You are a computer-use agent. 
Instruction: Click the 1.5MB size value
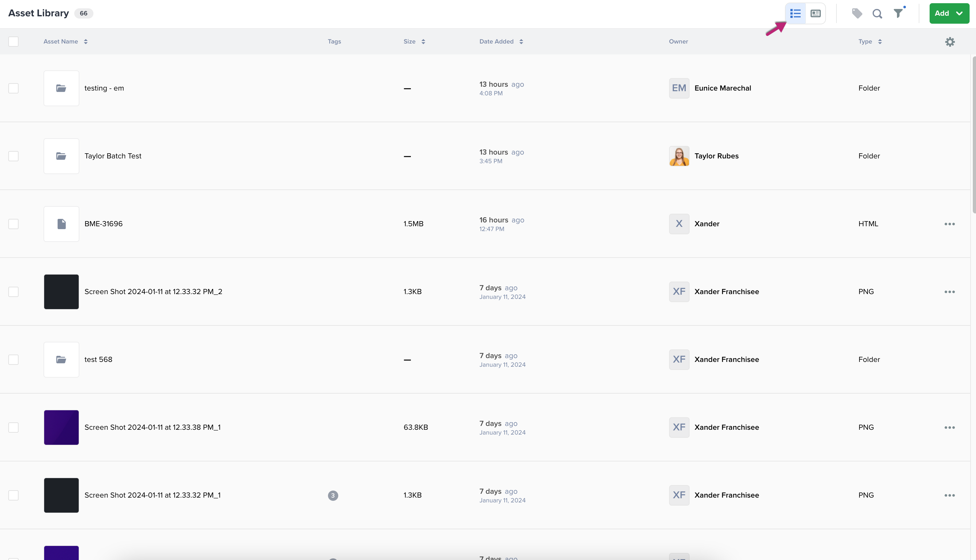(x=413, y=224)
